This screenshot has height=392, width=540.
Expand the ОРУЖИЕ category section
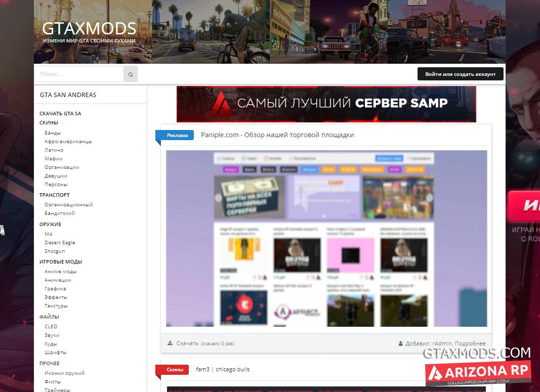point(50,224)
